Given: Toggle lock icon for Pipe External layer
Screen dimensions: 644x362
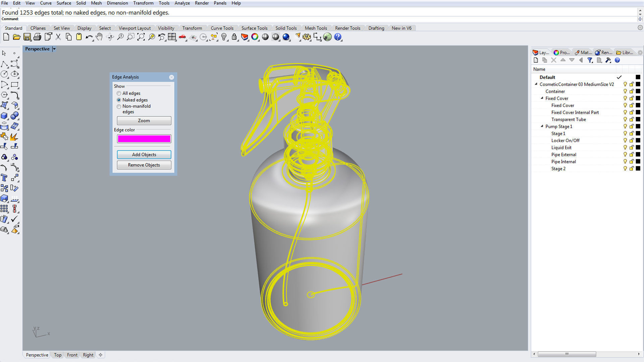Looking at the screenshot, I should coord(632,155).
